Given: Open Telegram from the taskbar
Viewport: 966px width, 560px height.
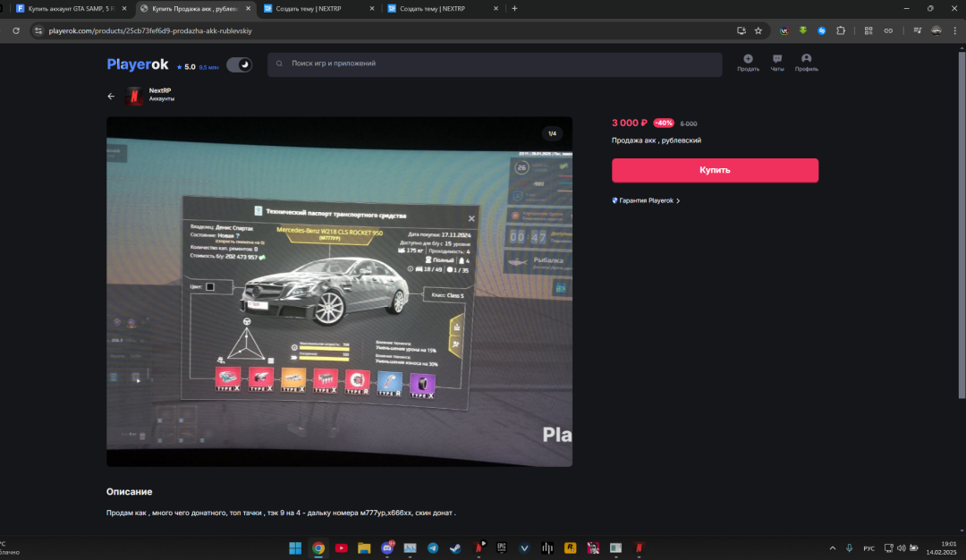Looking at the screenshot, I should pyautogui.click(x=433, y=547).
